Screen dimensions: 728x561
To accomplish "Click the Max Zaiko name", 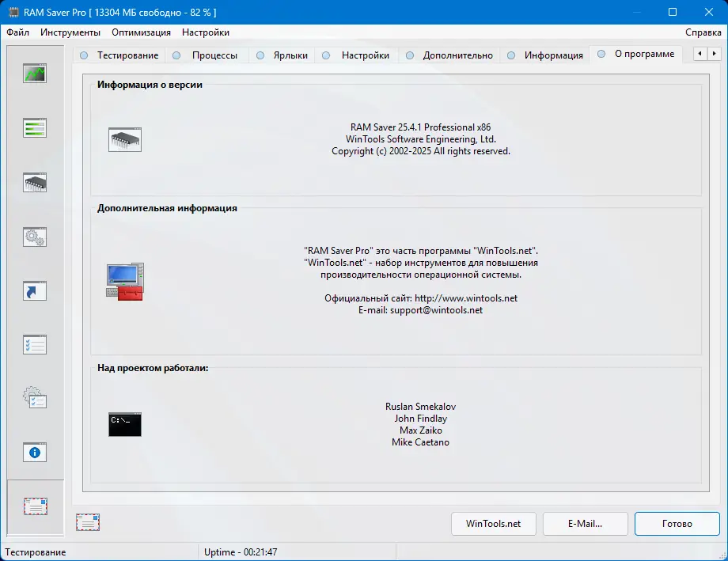I will pyautogui.click(x=421, y=430).
